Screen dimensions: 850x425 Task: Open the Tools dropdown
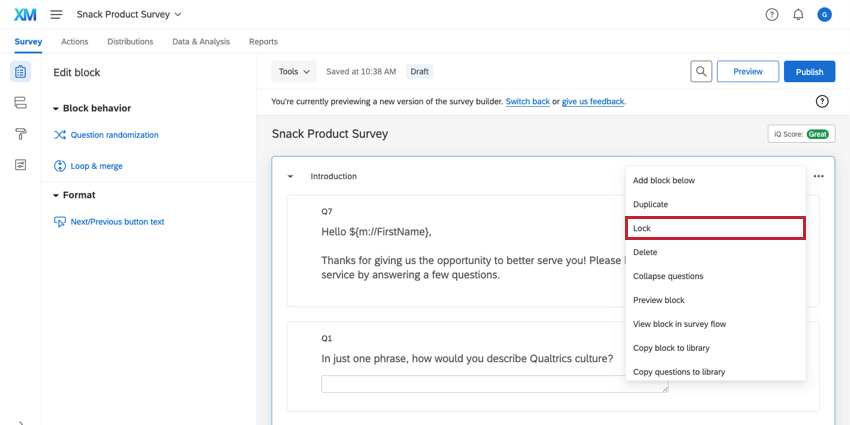(294, 72)
